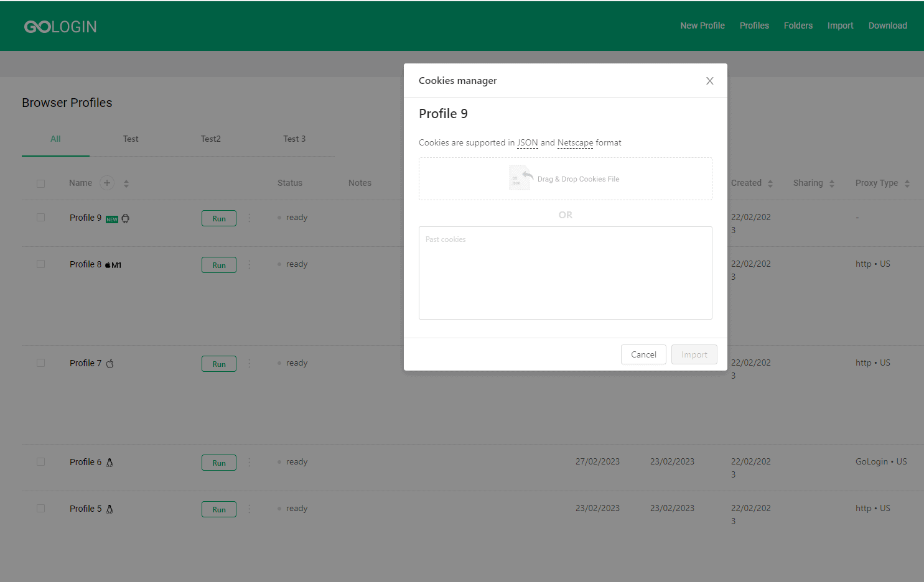Sort by Sharing column arrows

coord(832,183)
